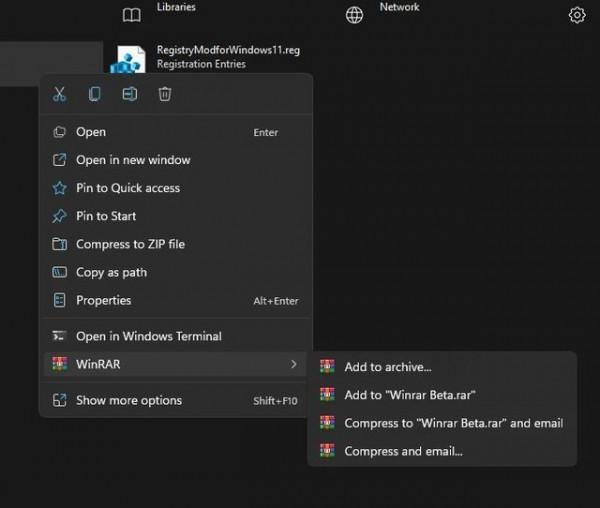Click the icon beside Open entry
Viewport: 600px width, 508px height.
tap(59, 132)
